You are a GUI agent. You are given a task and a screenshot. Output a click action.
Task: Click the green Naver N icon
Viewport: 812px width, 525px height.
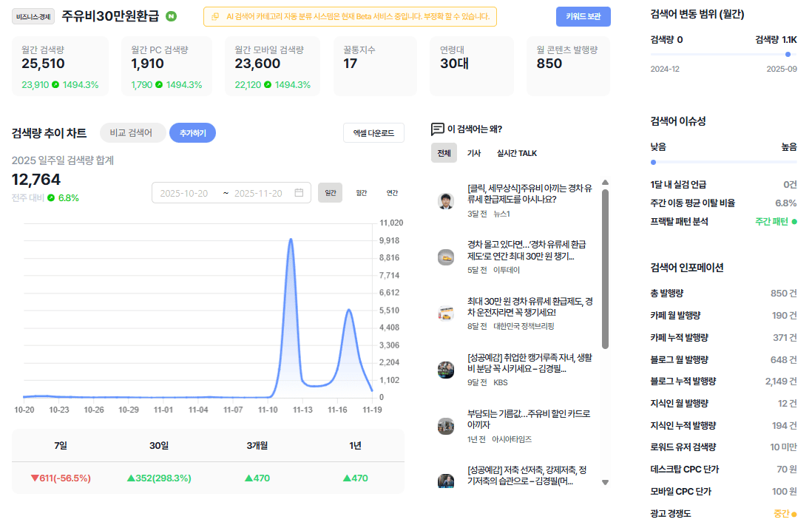pos(171,16)
